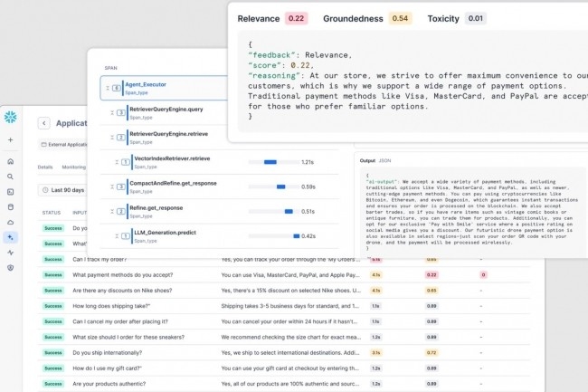Open the Home icon in sidebar

click(11, 161)
